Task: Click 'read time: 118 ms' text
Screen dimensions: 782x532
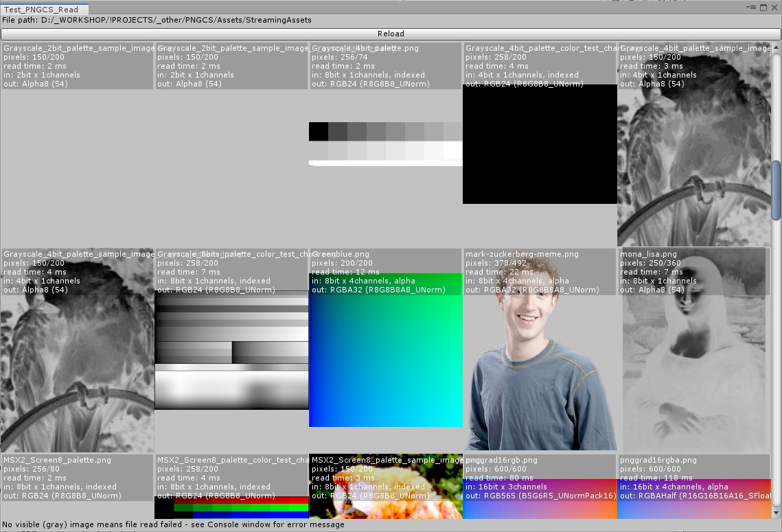Action: pos(656,478)
